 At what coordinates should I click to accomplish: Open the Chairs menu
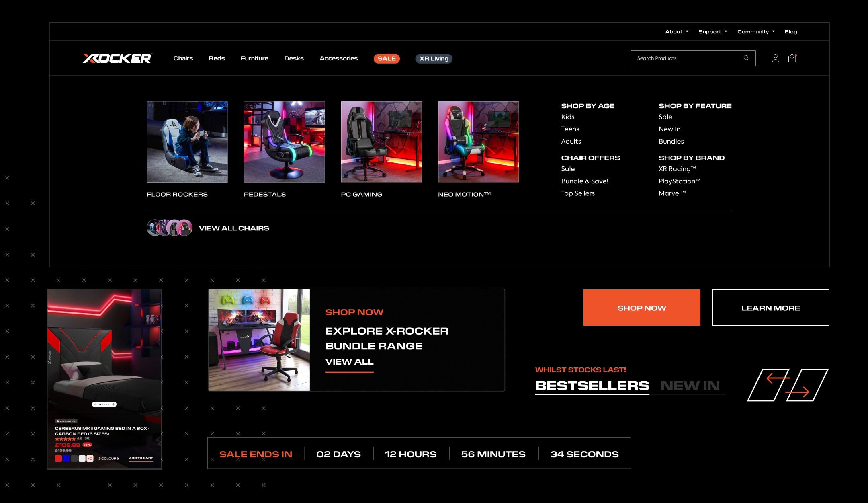tap(183, 58)
